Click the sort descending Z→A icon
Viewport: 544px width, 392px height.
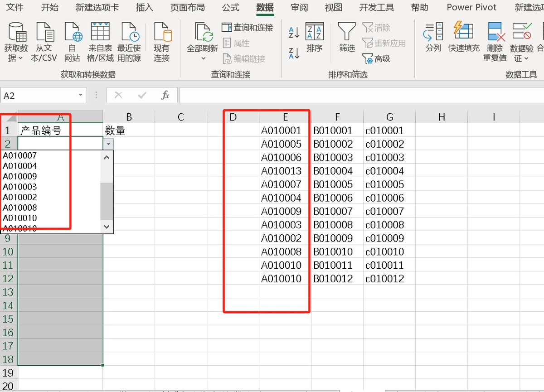click(294, 53)
